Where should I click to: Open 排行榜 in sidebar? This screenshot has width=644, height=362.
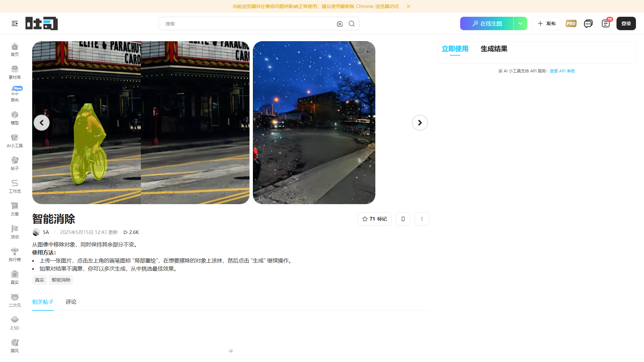tap(15, 254)
